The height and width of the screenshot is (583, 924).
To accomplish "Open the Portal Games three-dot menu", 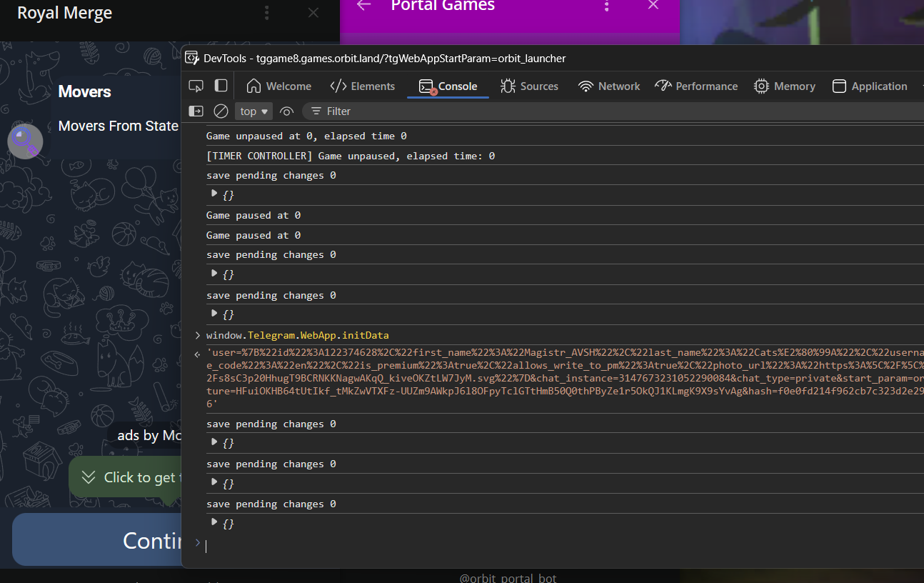I will click(606, 6).
